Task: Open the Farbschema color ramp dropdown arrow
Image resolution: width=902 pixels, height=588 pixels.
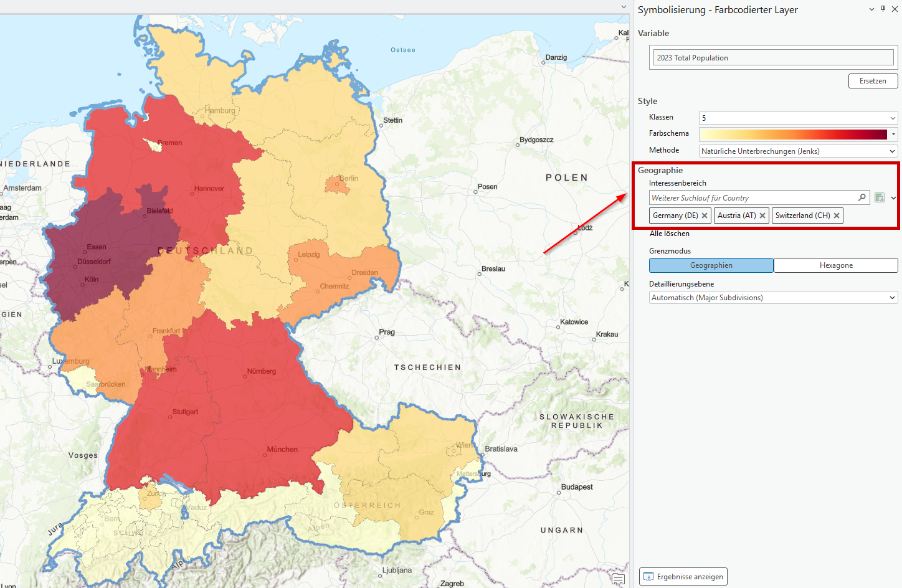Action: click(x=893, y=134)
